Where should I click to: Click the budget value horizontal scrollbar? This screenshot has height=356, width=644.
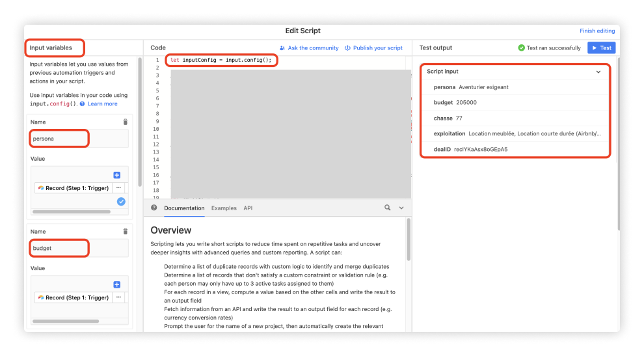tap(66, 321)
